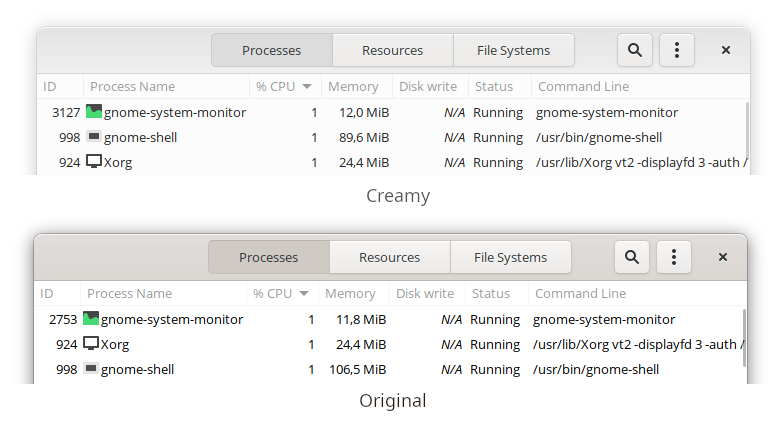
Task: Sort by Status column in Creamy window
Action: [x=500, y=87]
